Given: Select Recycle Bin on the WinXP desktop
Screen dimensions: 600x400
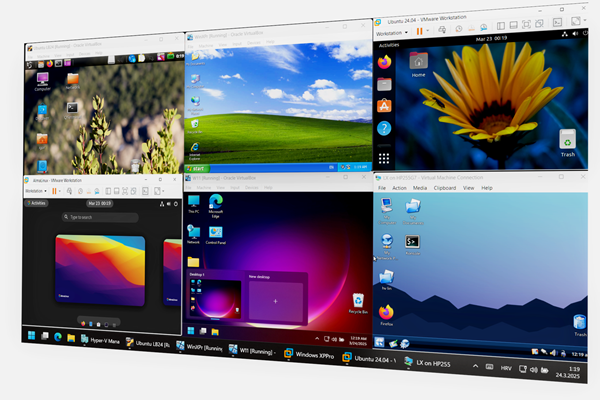Looking at the screenshot, I should click(x=194, y=127).
